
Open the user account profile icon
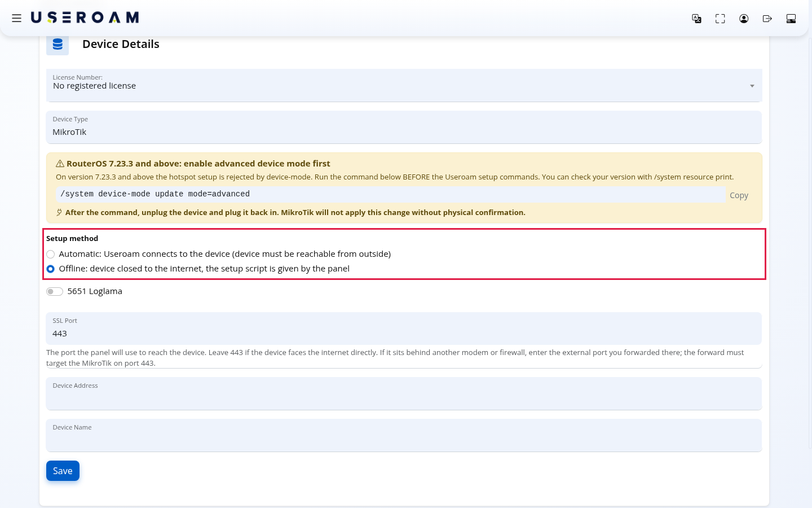click(744, 19)
